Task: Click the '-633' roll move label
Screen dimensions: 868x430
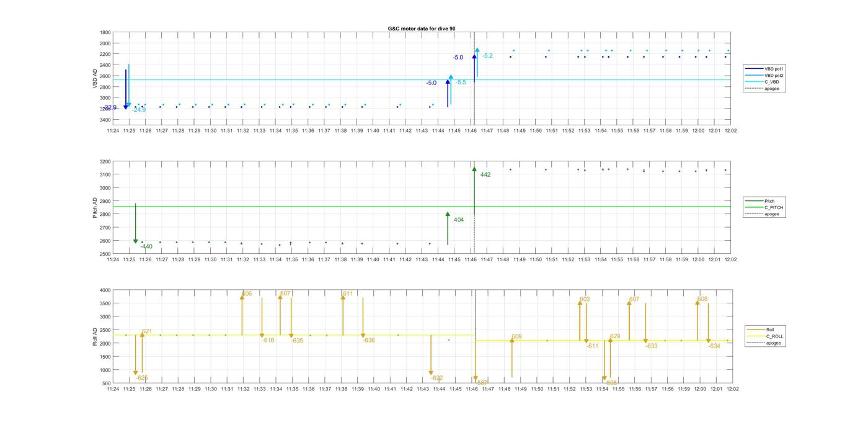Action: (x=652, y=346)
